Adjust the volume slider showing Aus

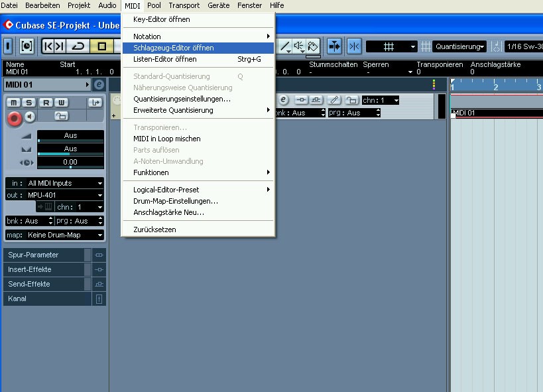click(70, 136)
